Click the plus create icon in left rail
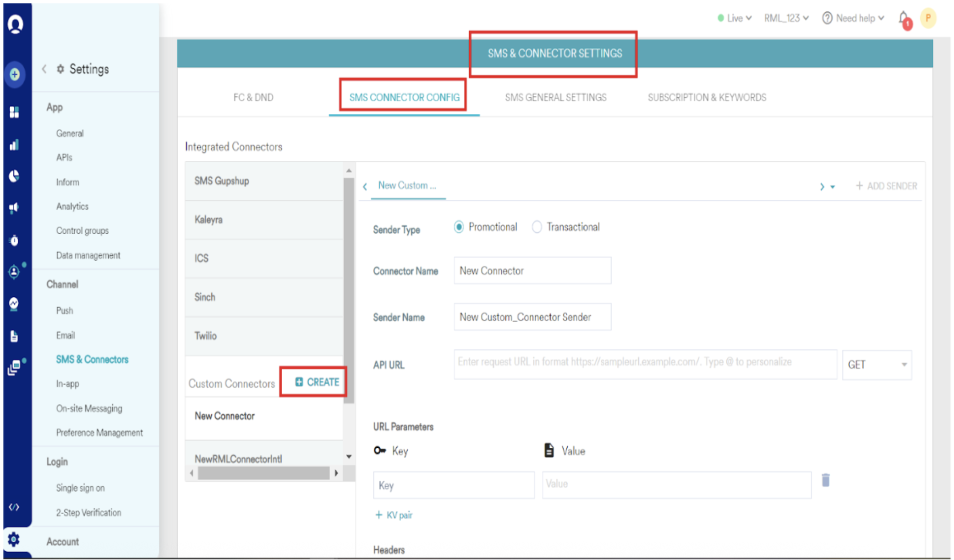This screenshot has width=954, height=560. pyautogui.click(x=15, y=74)
